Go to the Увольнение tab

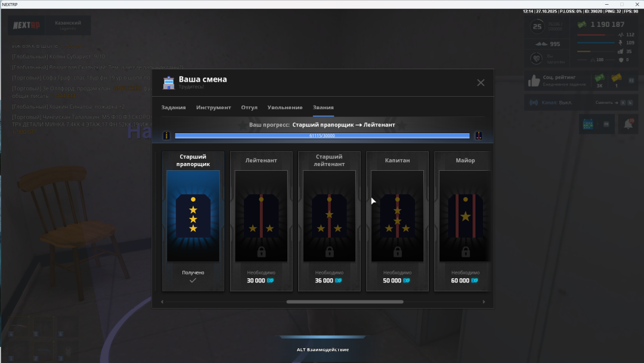tap(285, 107)
